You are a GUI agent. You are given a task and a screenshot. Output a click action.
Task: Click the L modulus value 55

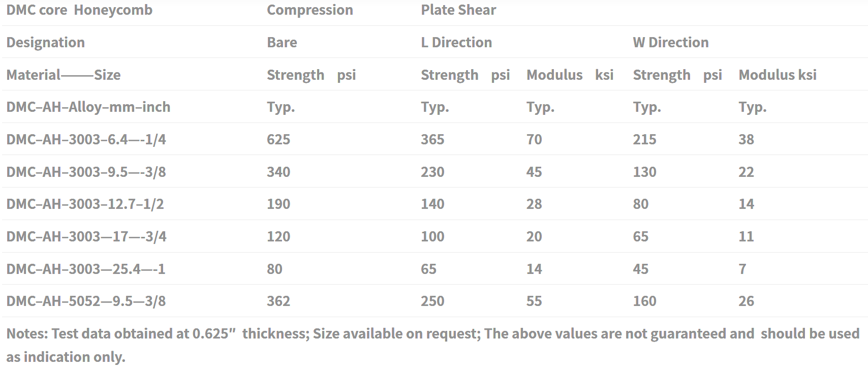pyautogui.click(x=534, y=301)
